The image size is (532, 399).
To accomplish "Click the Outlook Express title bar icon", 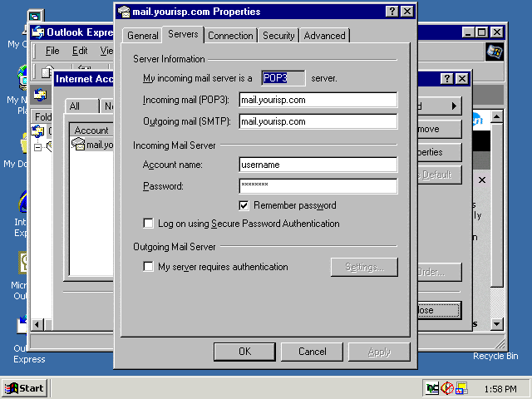I will (38, 32).
